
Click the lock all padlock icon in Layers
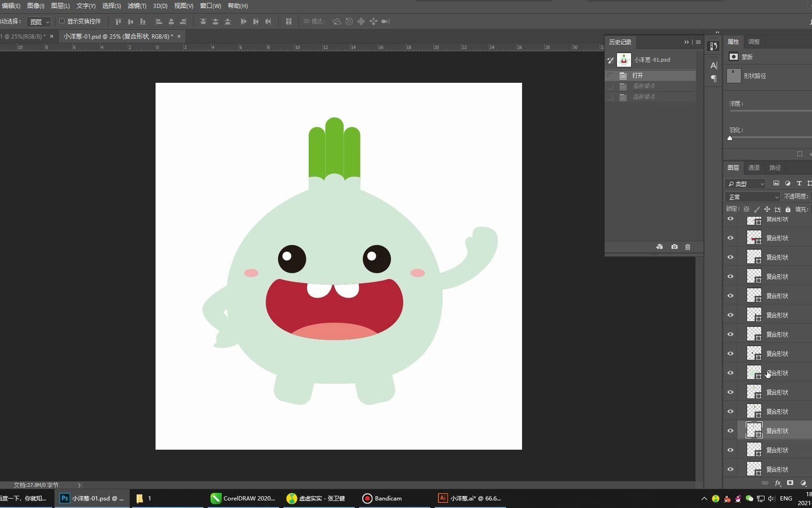pos(788,209)
